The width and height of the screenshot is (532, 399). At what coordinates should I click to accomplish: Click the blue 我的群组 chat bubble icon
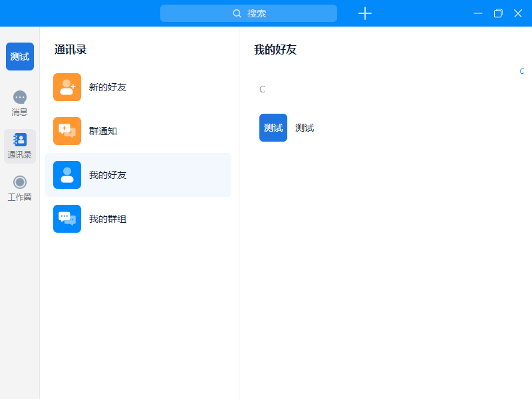click(67, 219)
